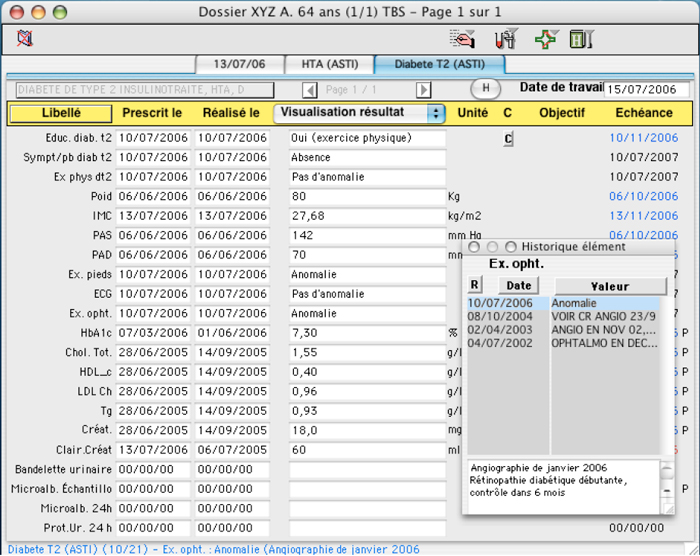The height and width of the screenshot is (556, 700).
Task: Click Ex. pieds Anomalie result field
Action: 367,275
